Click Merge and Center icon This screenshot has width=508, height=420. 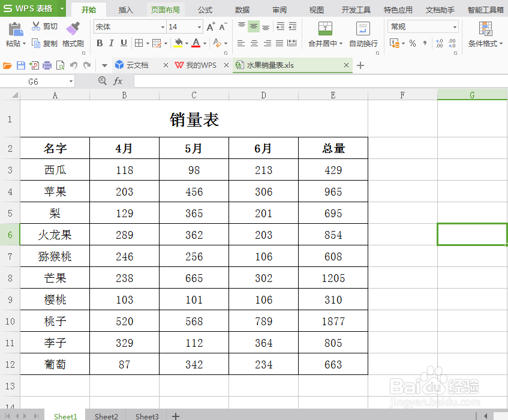tap(325, 29)
